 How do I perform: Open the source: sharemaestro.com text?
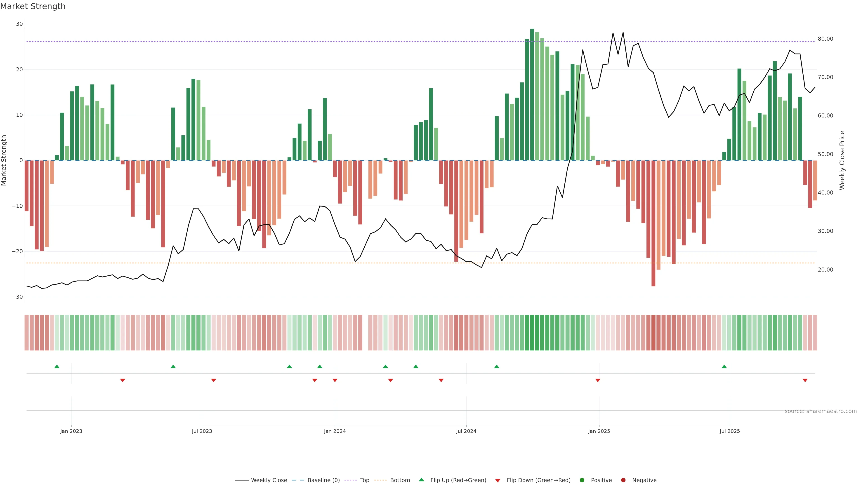821,411
